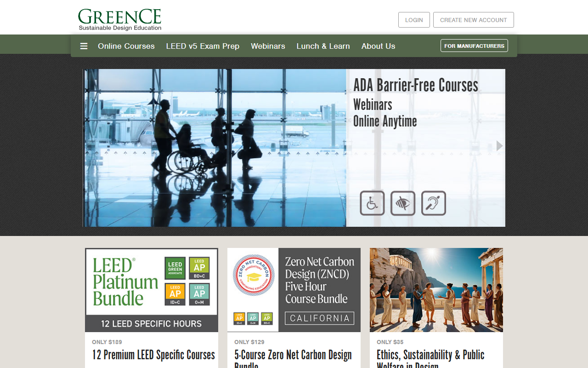Screen dimensions: 588x368
Task: Open the LEED Platinum Bundle thumbnail
Action: click(x=152, y=290)
